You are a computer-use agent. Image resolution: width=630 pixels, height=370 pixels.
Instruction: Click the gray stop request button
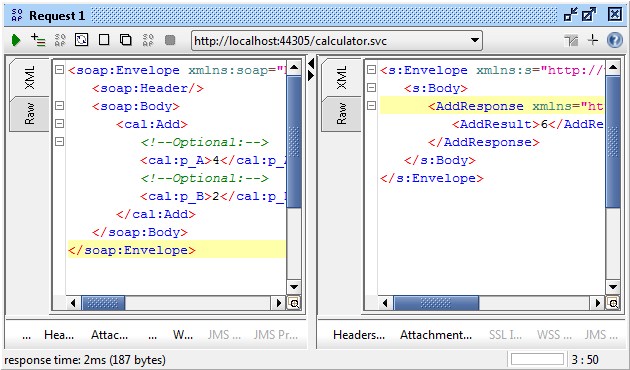click(170, 40)
